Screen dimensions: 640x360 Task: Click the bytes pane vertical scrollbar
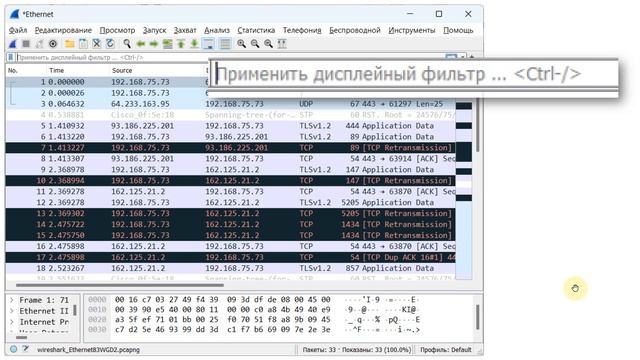(477, 316)
